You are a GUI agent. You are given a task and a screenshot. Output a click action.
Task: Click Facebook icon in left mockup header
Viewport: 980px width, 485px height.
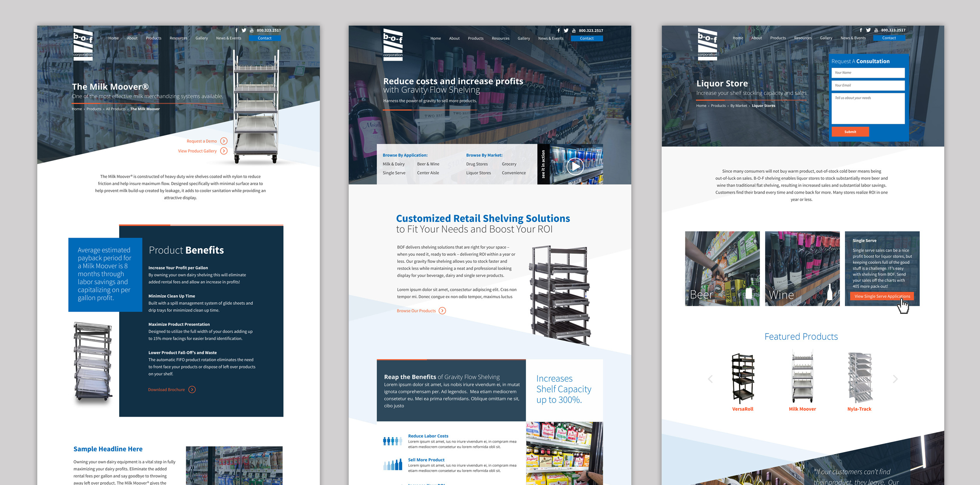(x=236, y=30)
